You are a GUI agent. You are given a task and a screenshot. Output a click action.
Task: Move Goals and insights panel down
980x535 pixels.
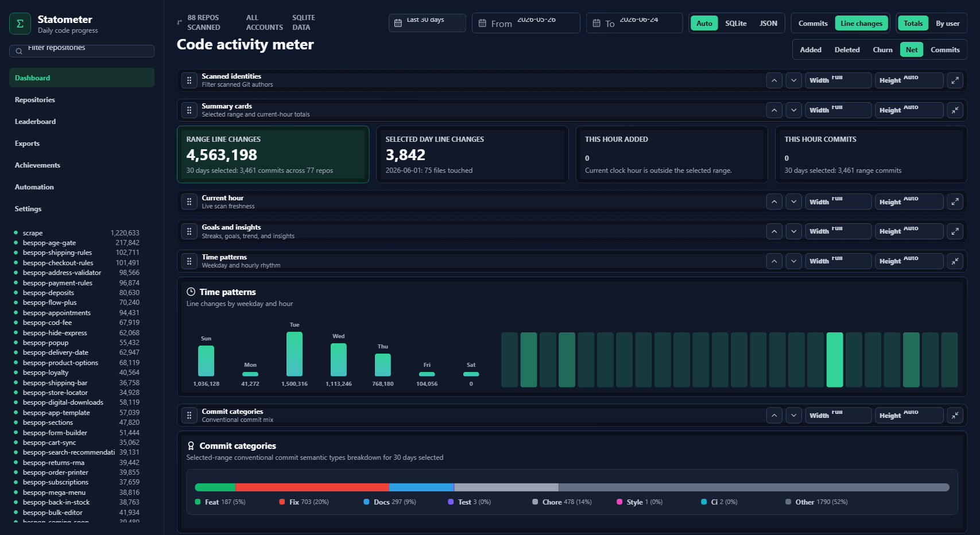tap(794, 231)
